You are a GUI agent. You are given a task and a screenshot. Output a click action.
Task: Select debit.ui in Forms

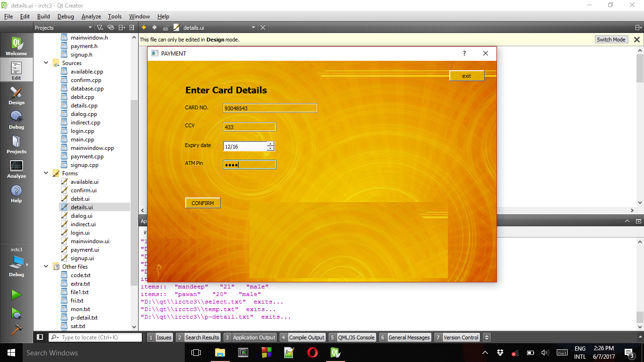(80, 198)
